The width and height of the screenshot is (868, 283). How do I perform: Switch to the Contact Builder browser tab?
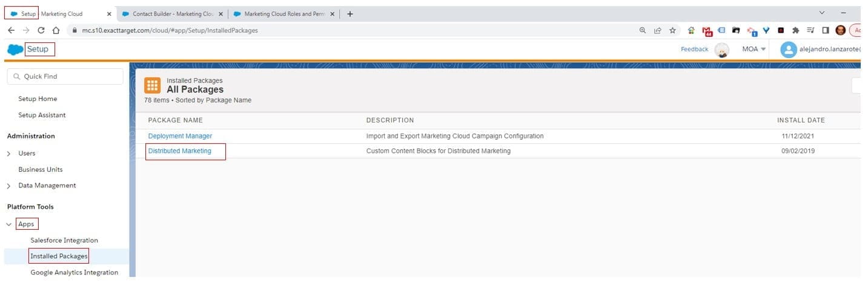[x=171, y=14]
